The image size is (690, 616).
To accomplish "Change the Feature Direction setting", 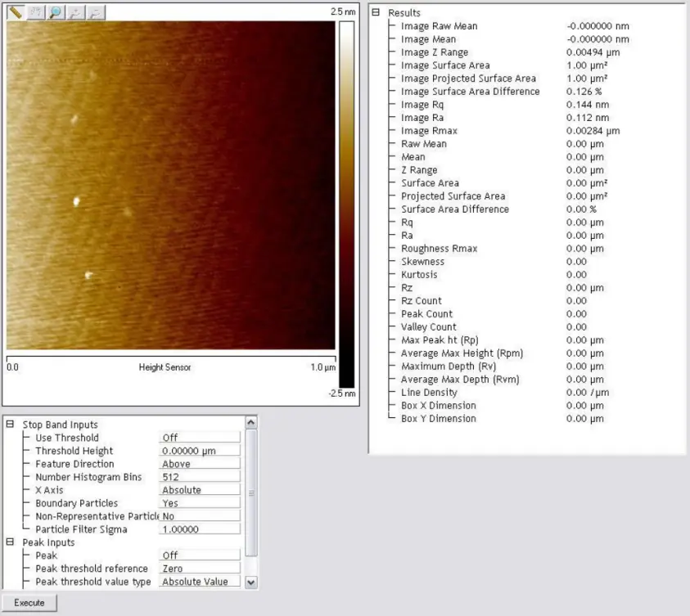I will coord(200,464).
